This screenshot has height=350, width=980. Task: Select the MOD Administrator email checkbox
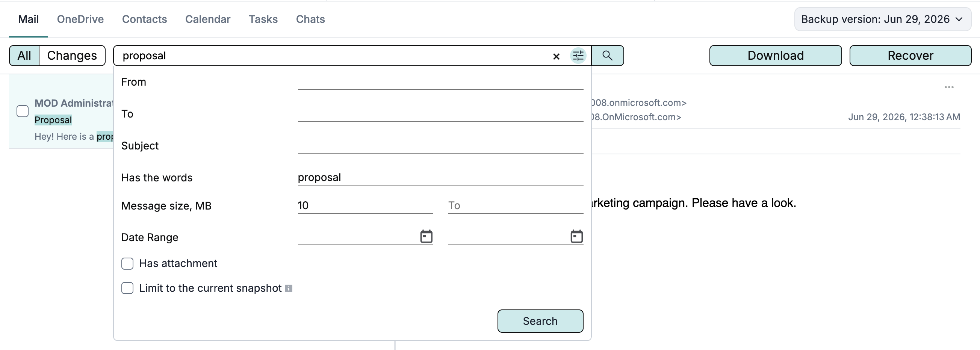tap(23, 111)
